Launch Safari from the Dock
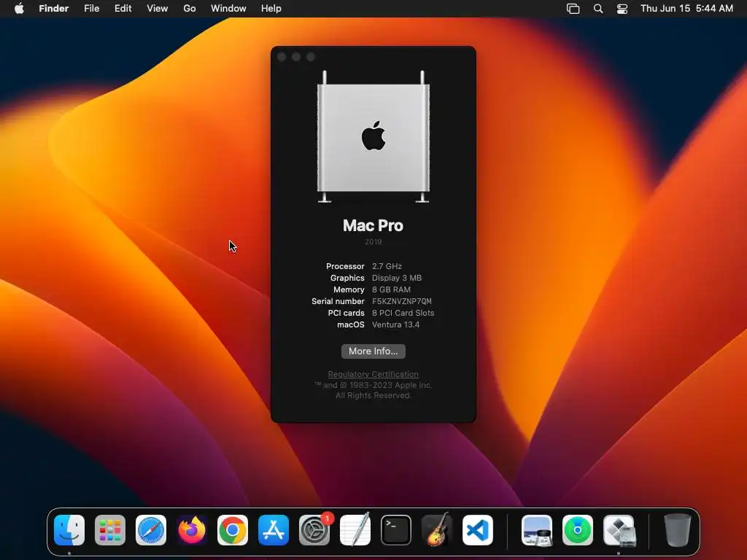 pyautogui.click(x=151, y=530)
